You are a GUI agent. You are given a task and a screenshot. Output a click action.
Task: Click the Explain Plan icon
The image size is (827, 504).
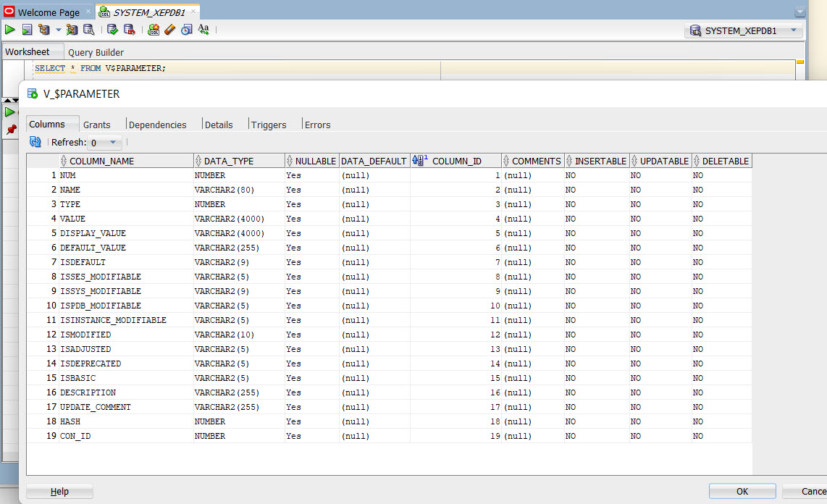point(43,30)
